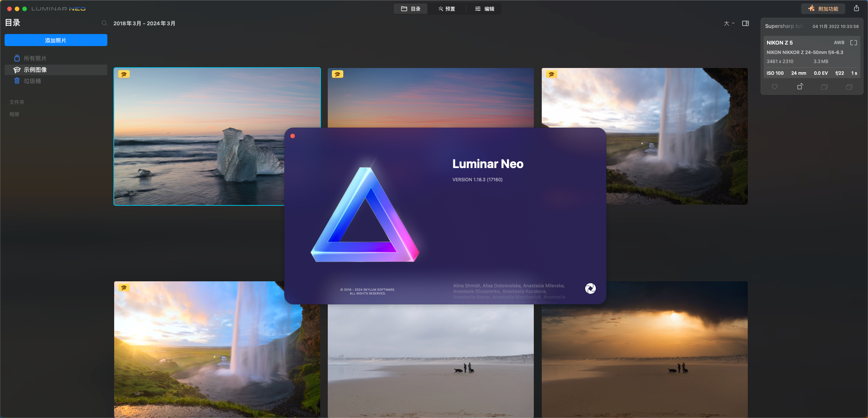Close the Luminar Neo about dialog
Viewport: 868px width, 418px height.
pos(293,136)
